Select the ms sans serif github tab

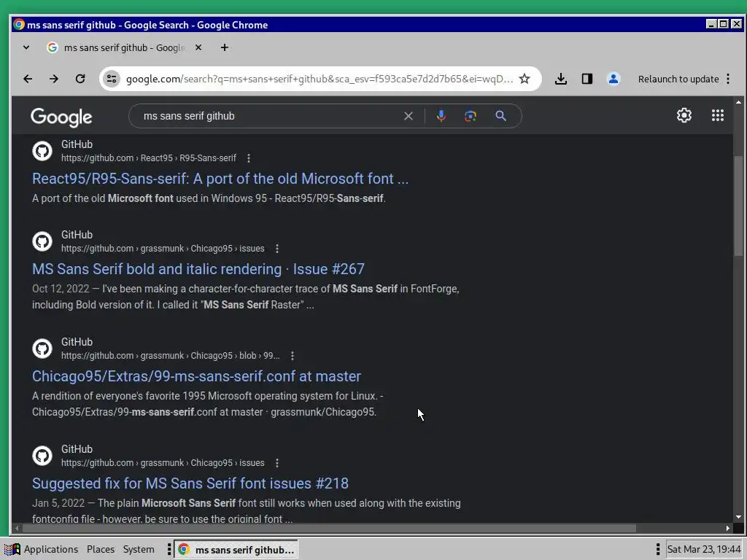pyautogui.click(x=124, y=47)
